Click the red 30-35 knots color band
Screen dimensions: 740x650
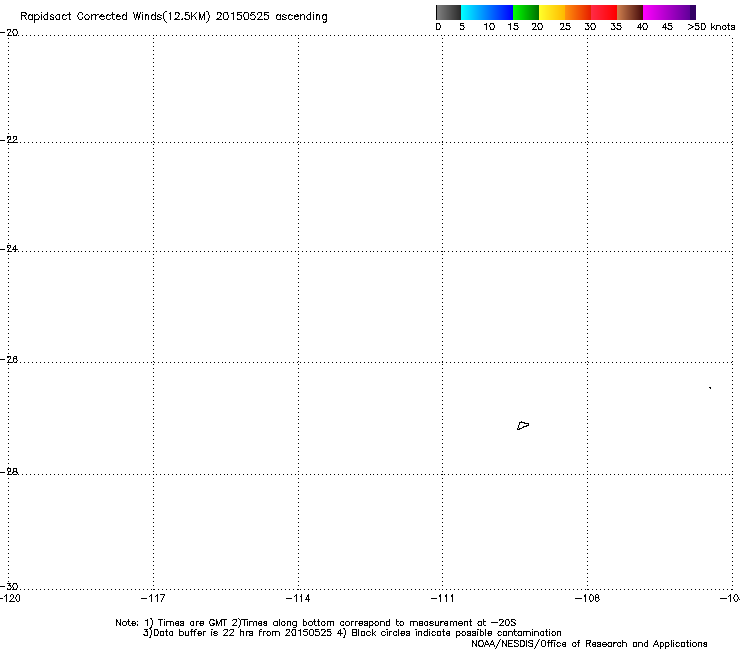pyautogui.click(x=604, y=12)
